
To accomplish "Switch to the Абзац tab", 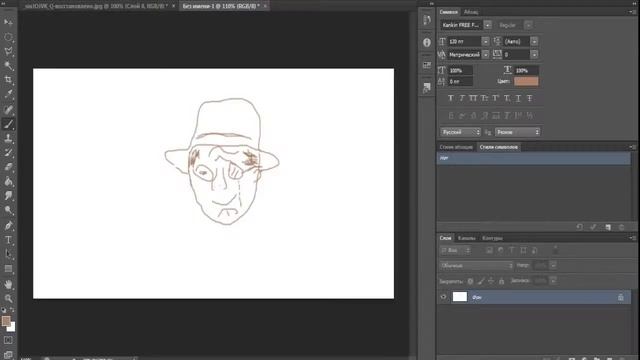I will (x=471, y=12).
